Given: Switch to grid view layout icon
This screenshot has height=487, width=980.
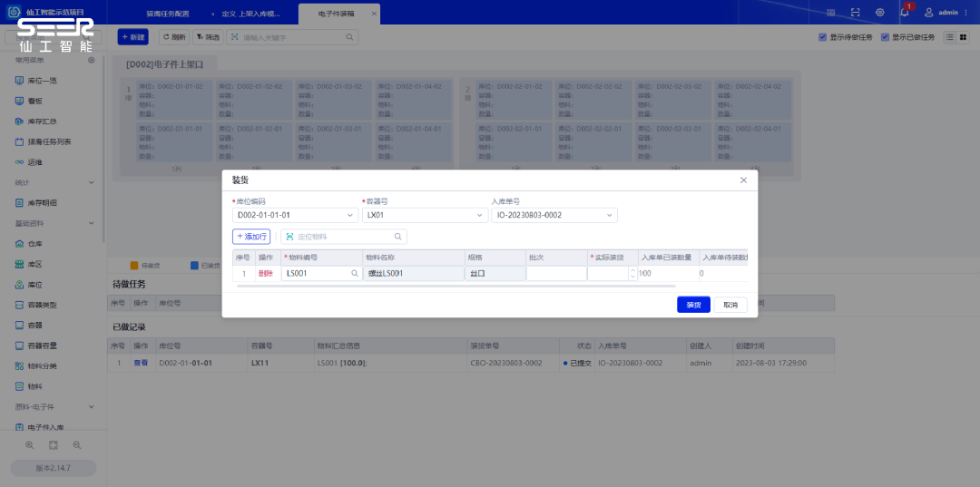Looking at the screenshot, I should pos(964,37).
